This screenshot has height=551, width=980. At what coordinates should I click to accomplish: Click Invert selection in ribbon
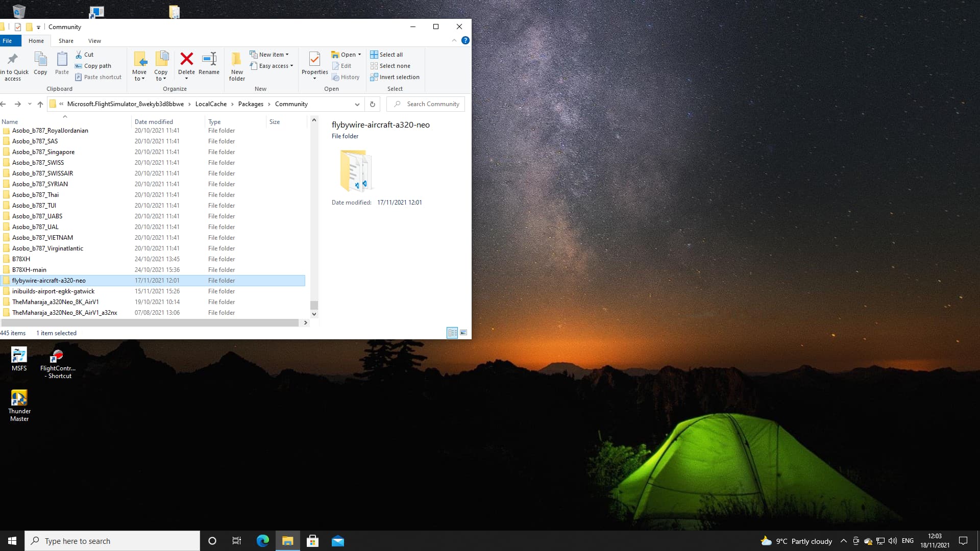coord(395,77)
